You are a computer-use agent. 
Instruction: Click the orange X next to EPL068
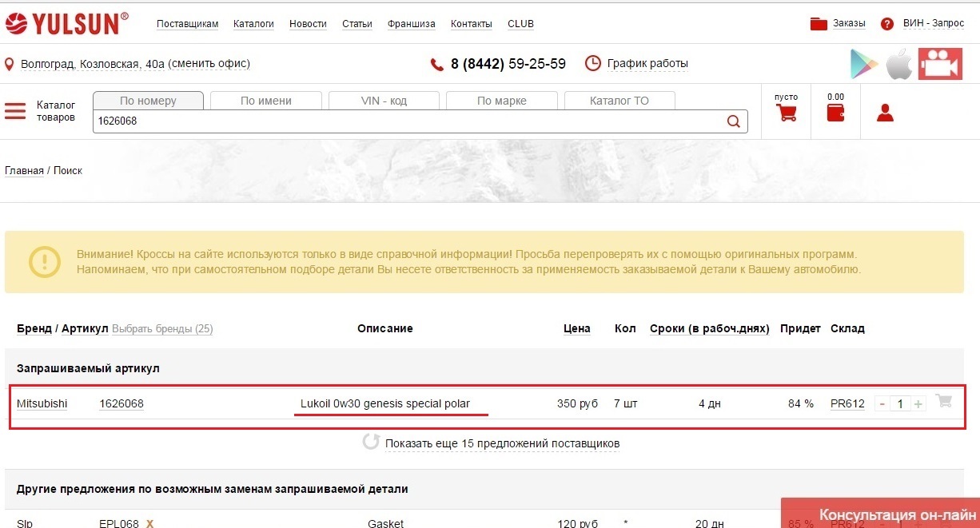(x=149, y=524)
